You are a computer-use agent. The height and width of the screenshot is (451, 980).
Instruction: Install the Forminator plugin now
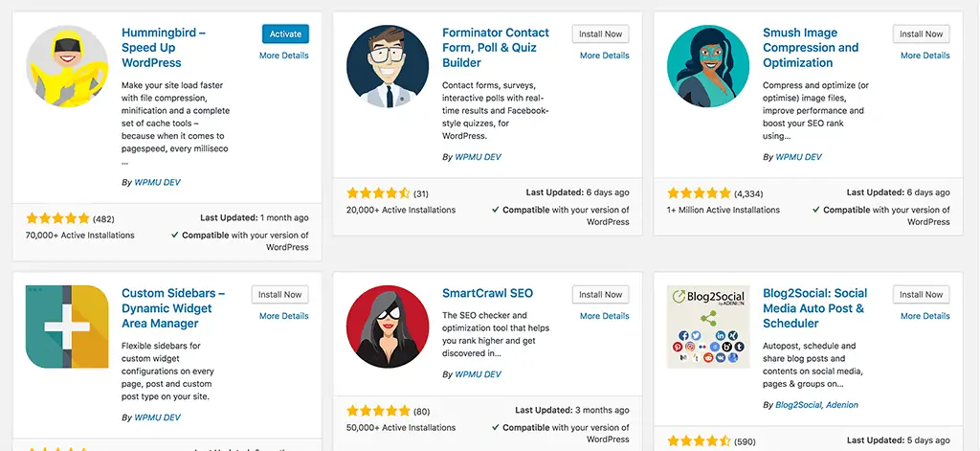click(600, 34)
